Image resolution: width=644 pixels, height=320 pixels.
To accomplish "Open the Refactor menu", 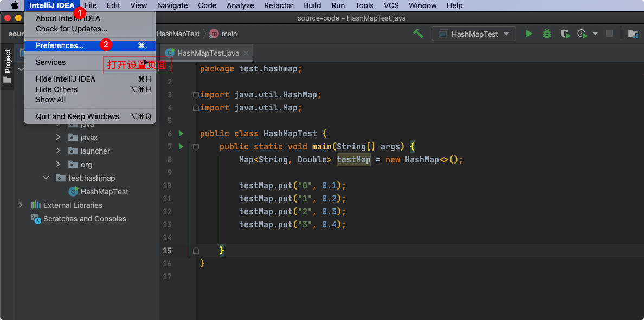I will 279,5.
